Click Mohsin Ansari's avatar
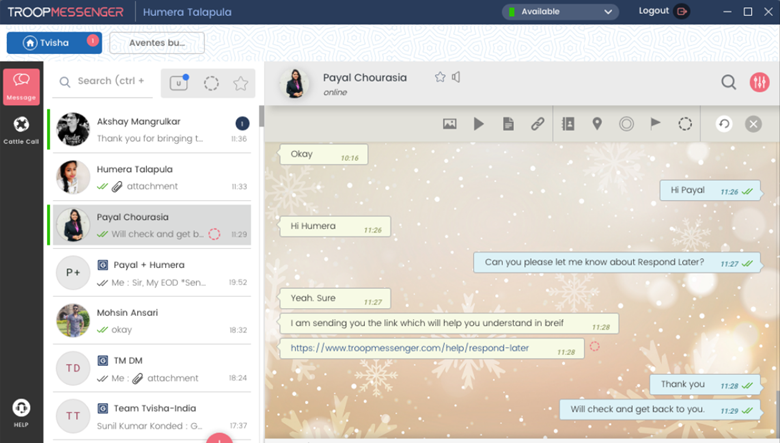Image resolution: width=780 pixels, height=443 pixels. pos(73,320)
